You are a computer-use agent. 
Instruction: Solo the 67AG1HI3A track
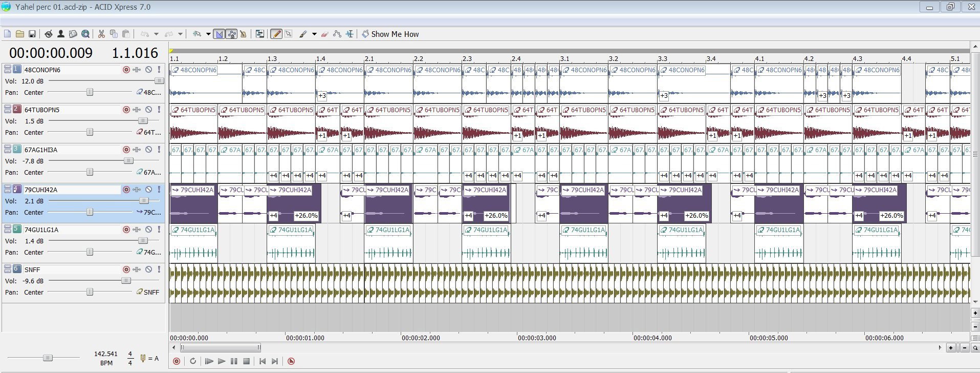click(159, 150)
